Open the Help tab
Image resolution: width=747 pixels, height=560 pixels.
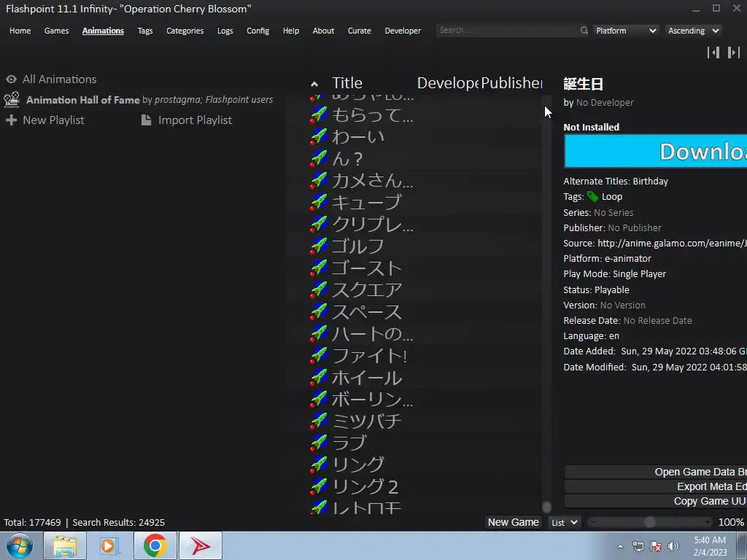[x=290, y=31]
